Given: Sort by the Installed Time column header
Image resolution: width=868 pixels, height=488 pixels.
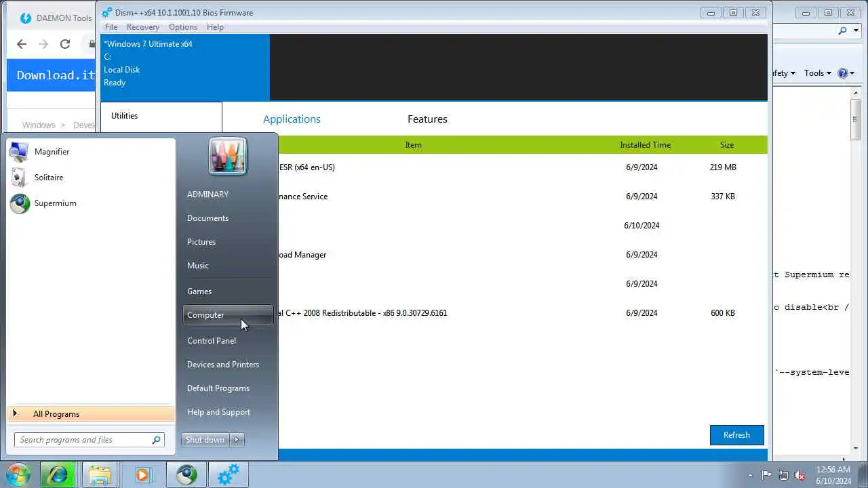Looking at the screenshot, I should pyautogui.click(x=645, y=145).
